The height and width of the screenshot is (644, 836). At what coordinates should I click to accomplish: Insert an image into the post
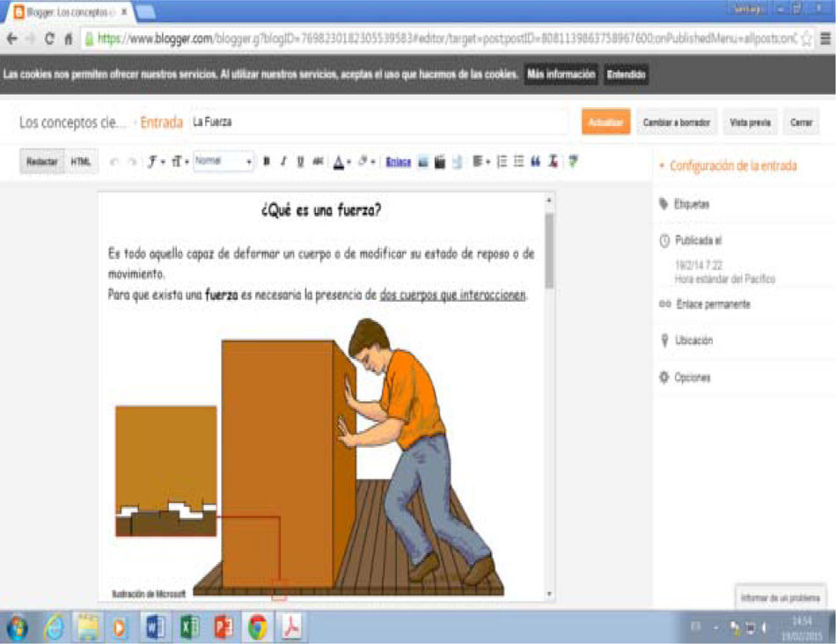(422, 162)
